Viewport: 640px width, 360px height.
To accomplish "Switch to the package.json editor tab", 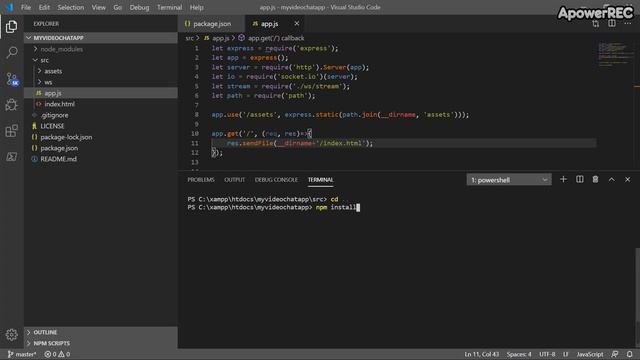I will pos(211,24).
